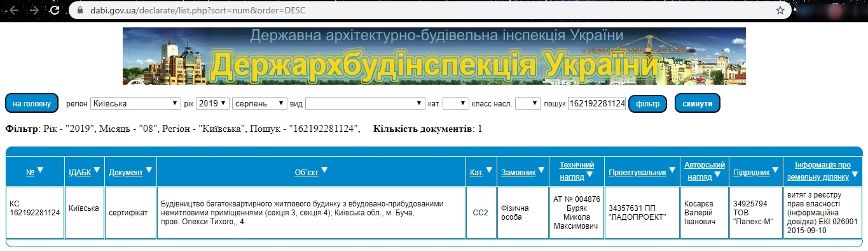Sort by the Проектувальник header link
868x251 pixels.
637,172
